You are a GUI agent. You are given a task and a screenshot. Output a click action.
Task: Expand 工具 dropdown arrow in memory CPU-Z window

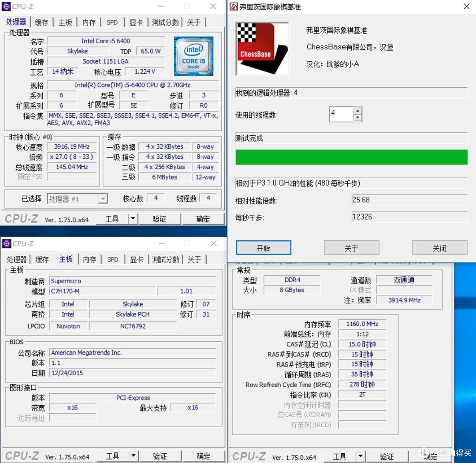tap(361, 456)
